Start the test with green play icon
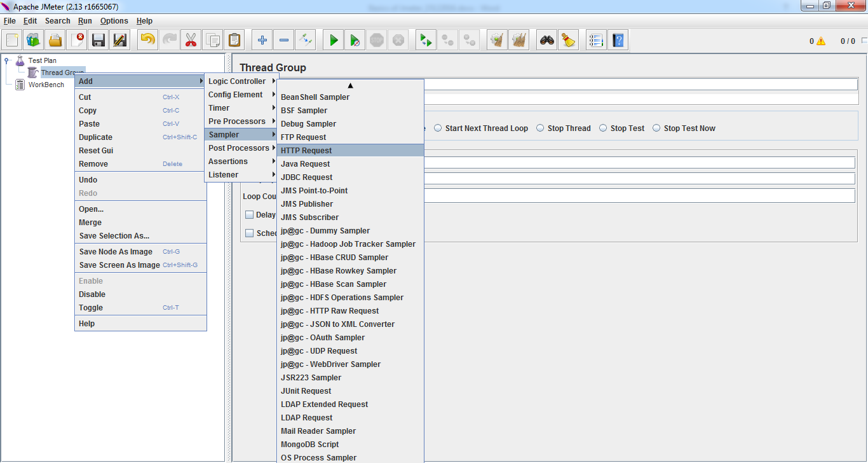This screenshot has width=868, height=463. click(333, 40)
